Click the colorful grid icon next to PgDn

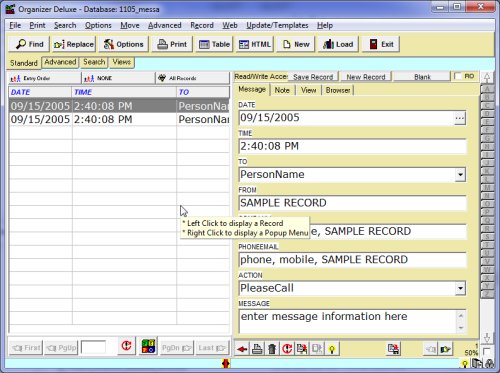pyautogui.click(x=148, y=346)
